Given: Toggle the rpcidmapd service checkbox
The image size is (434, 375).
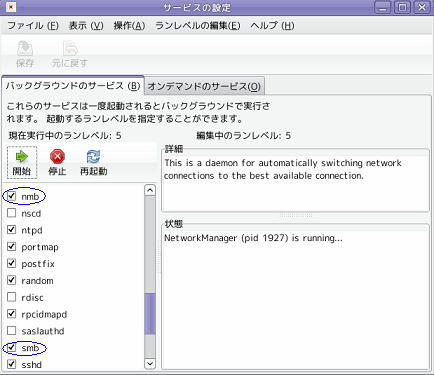Looking at the screenshot, I should [12, 314].
